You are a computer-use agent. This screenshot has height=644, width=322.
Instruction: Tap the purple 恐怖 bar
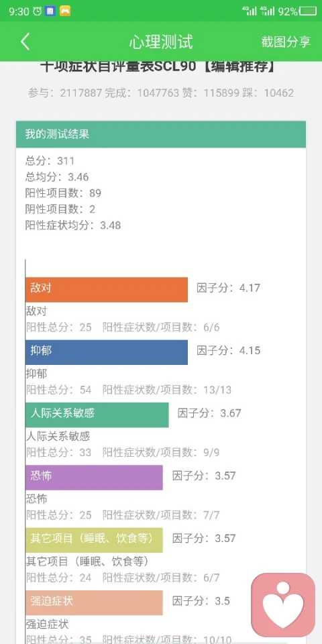94,477
